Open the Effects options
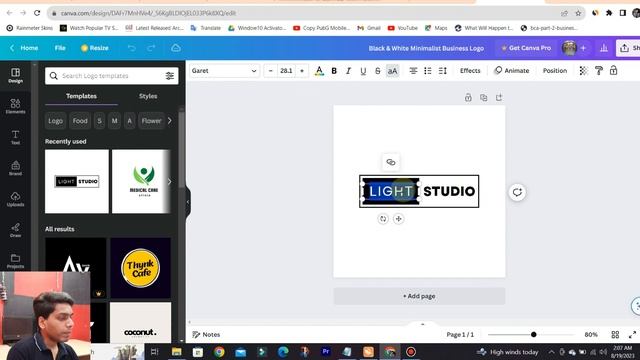The height and width of the screenshot is (360, 640). pos(470,71)
